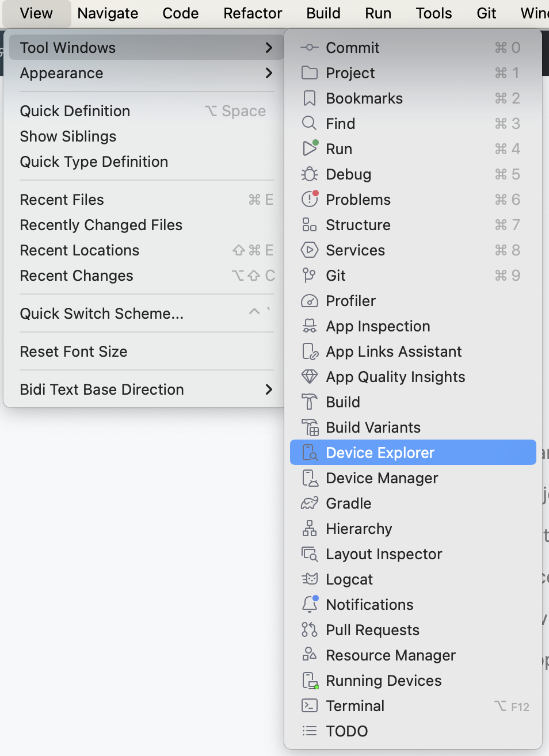Screen dimensions: 549x756
Task: Expand the Appearance submenu arrow
Action: click(269, 73)
